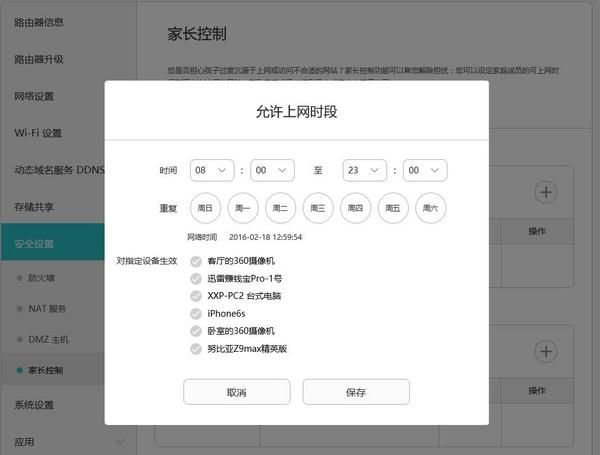Open the start minute dropdown
Viewport: 600px width, 455px height.
[272, 170]
